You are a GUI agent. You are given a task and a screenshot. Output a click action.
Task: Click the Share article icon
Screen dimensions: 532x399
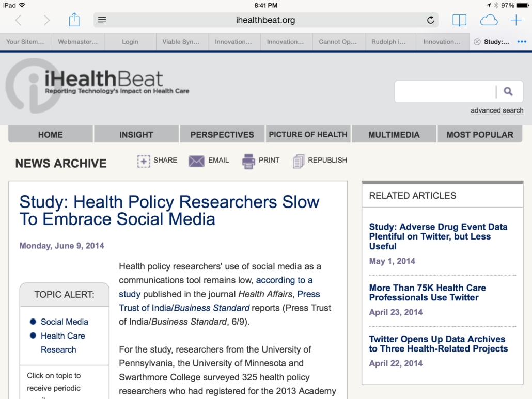[143, 161]
